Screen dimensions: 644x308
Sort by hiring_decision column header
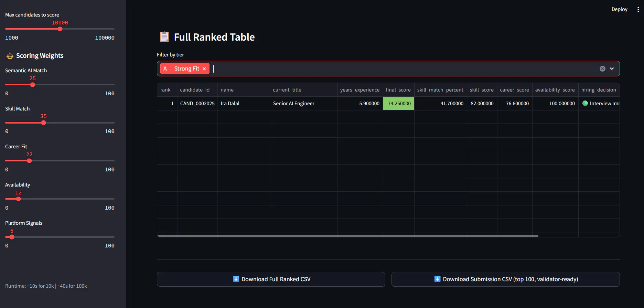[599, 90]
